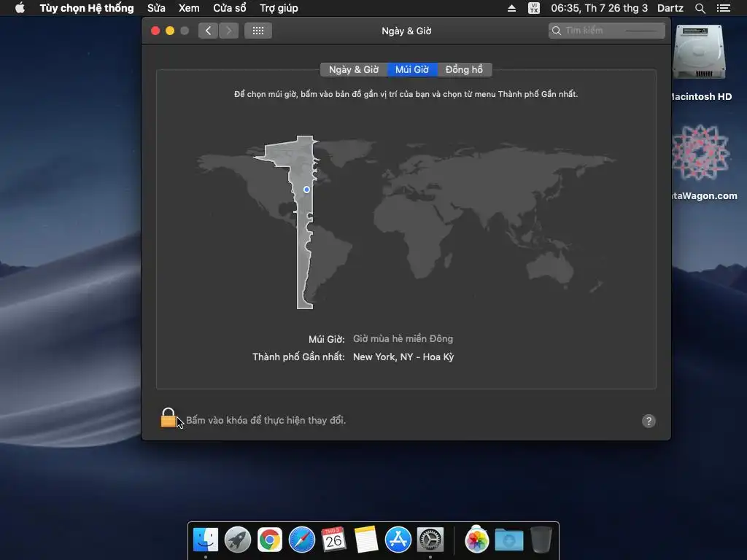
Task: Open the Thành phố Gần nhất New York field
Action: point(403,357)
